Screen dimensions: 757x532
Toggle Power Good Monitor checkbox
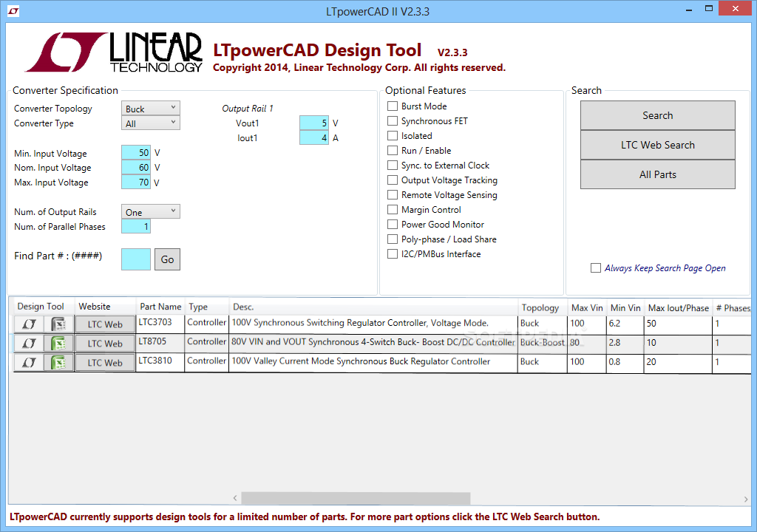coord(393,224)
